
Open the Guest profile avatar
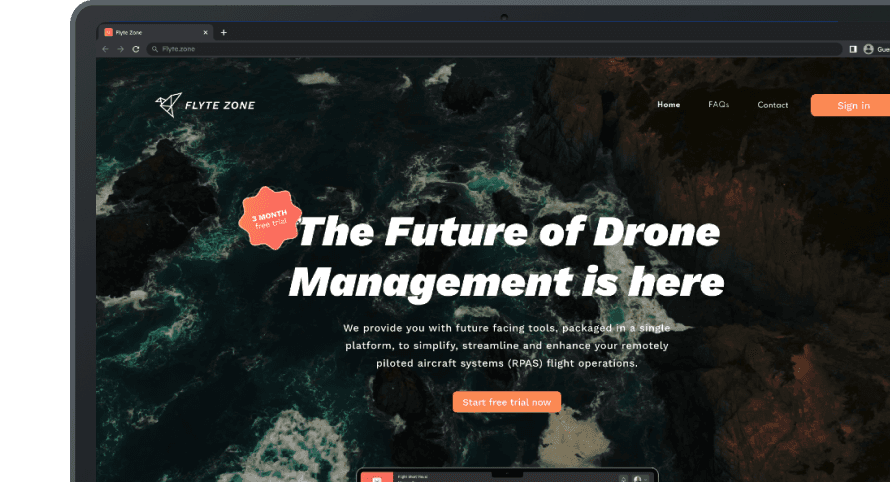[868, 49]
